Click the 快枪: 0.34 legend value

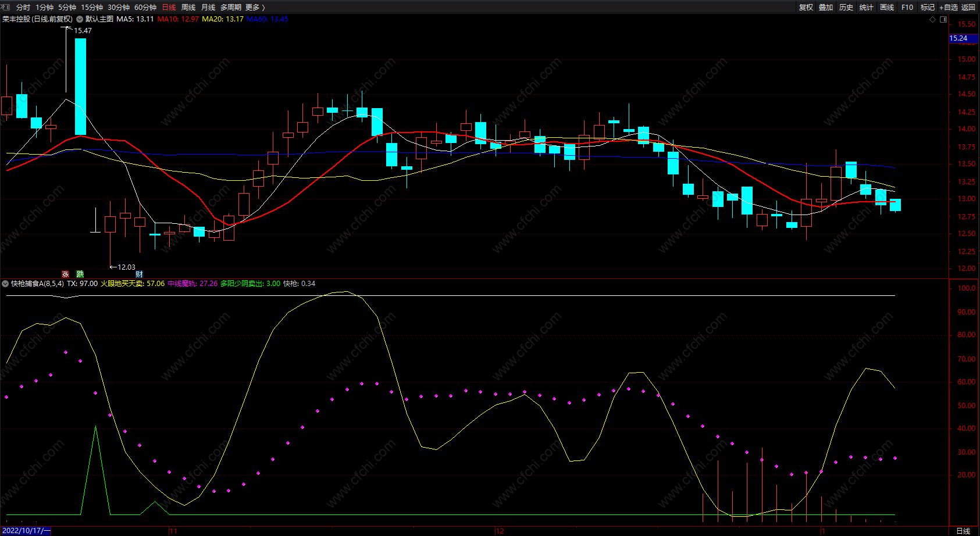pyautogui.click(x=299, y=284)
